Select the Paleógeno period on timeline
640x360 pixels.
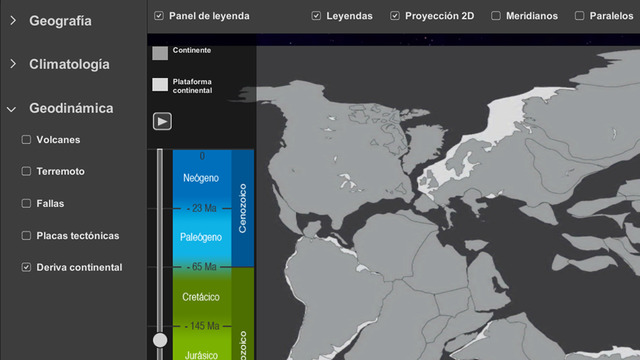[201, 237]
